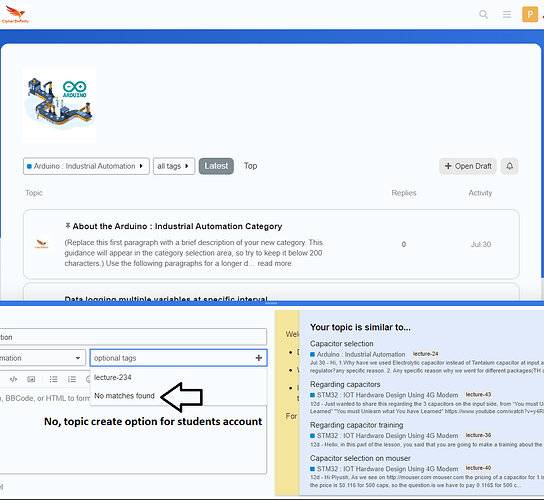Insert a numbered list in editor
The width and height of the screenshot is (544, 500).
72,379
